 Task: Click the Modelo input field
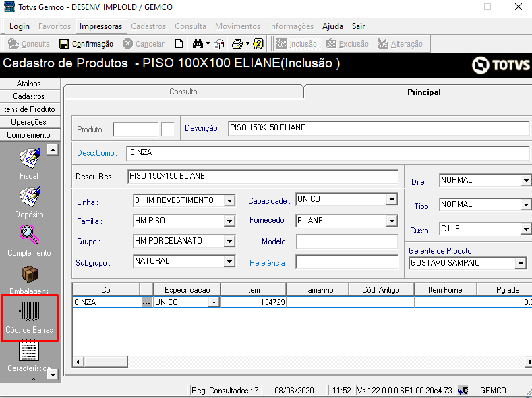tap(347, 241)
